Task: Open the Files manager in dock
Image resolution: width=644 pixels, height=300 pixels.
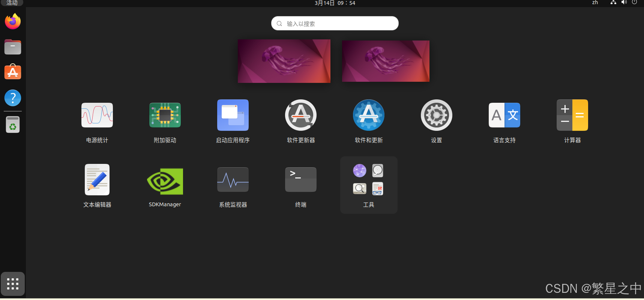Action: 13,47
